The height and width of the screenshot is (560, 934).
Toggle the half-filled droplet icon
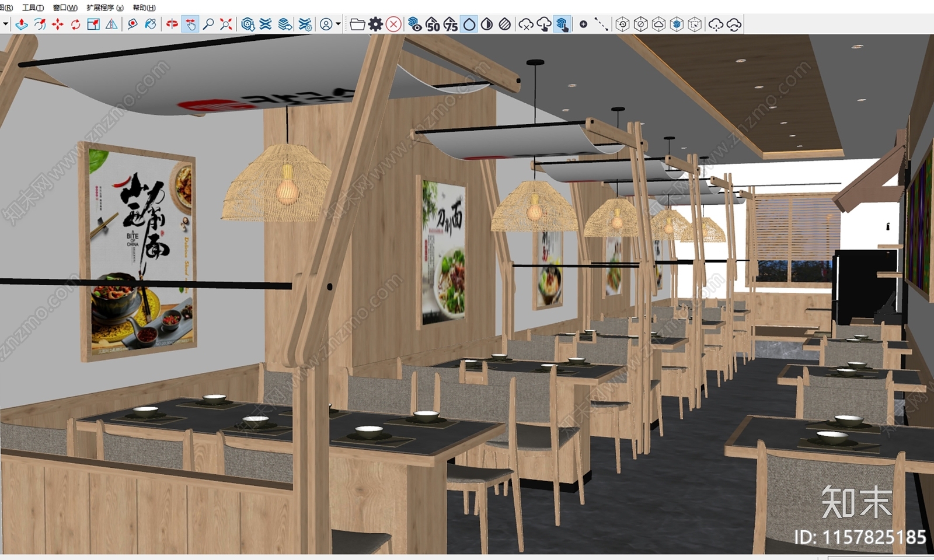point(487,24)
